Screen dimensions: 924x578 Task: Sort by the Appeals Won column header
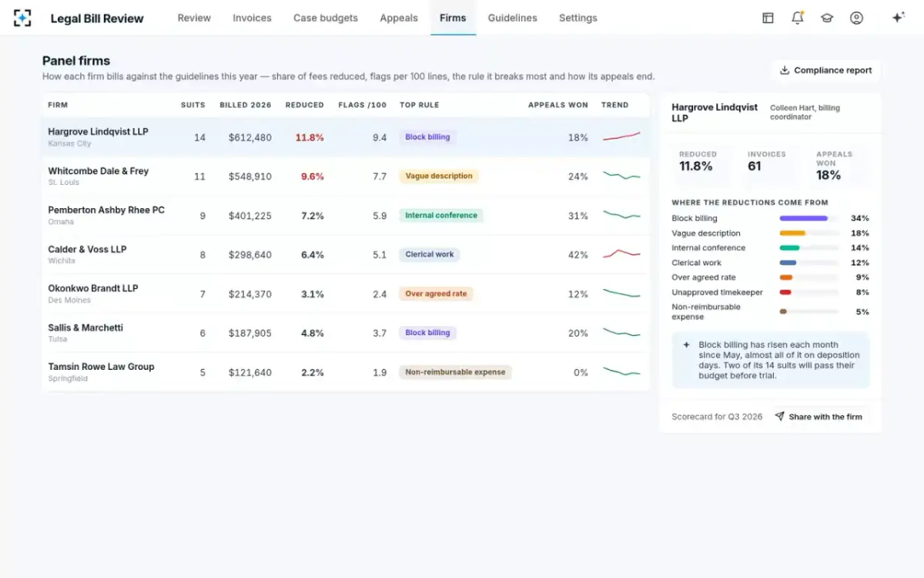coord(558,105)
